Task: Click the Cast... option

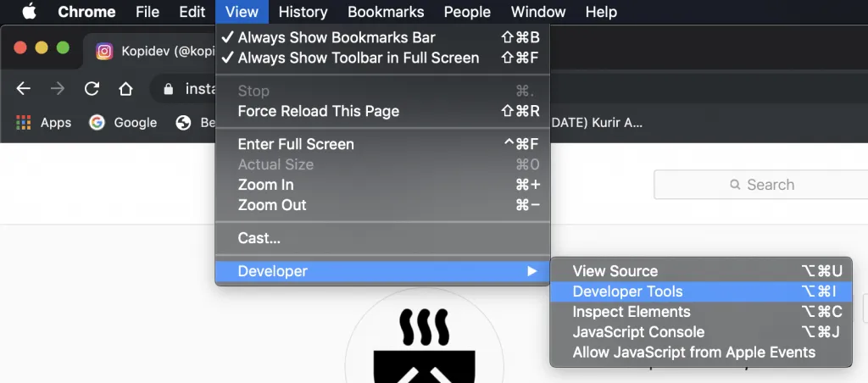Action: click(x=259, y=238)
